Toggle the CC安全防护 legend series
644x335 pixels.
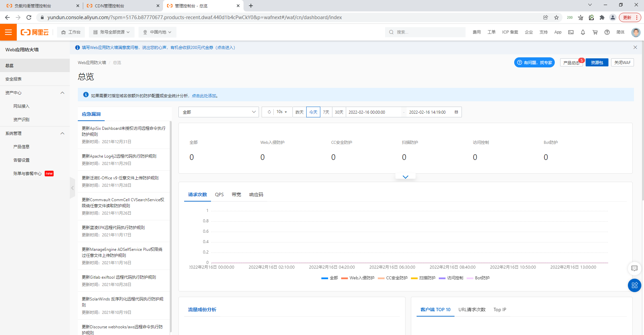[393, 278]
